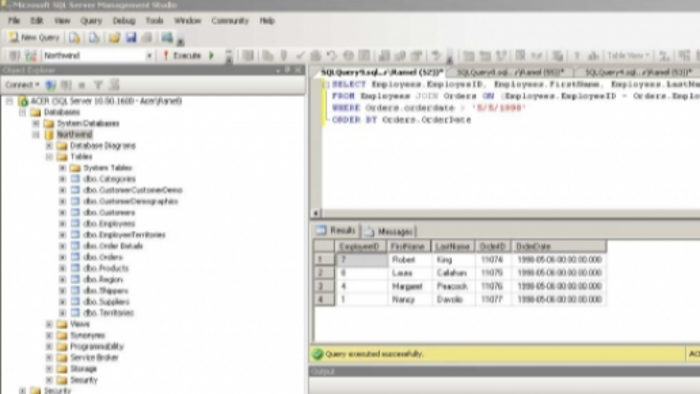This screenshot has height=394, width=700.
Task: Switch to the Results tab
Action: click(x=336, y=231)
